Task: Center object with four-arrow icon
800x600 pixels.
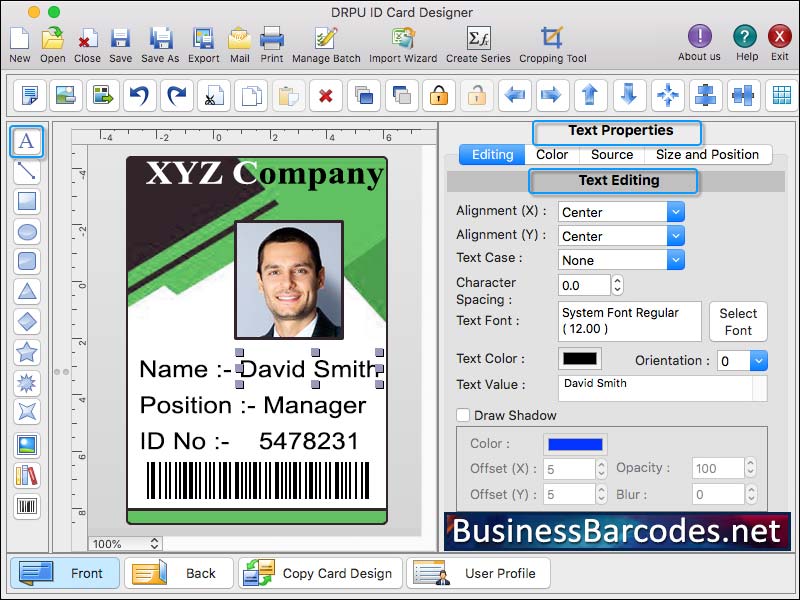Action: (667, 95)
